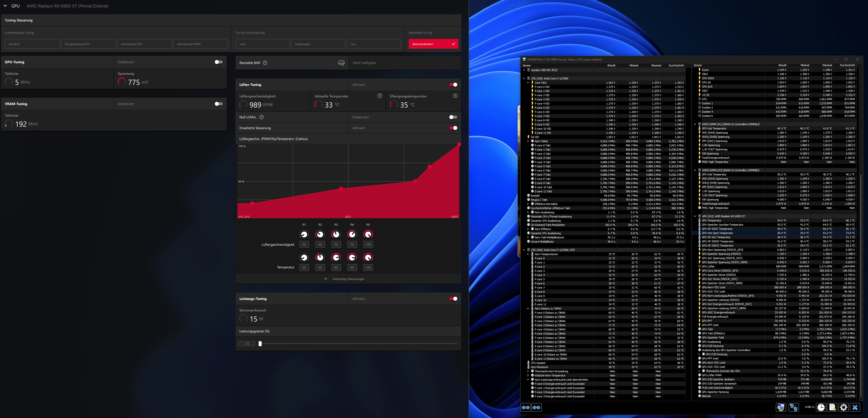This screenshot has height=418, width=868.
Task: Disable the Leistungs-Tuning toggle
Action: [453, 299]
